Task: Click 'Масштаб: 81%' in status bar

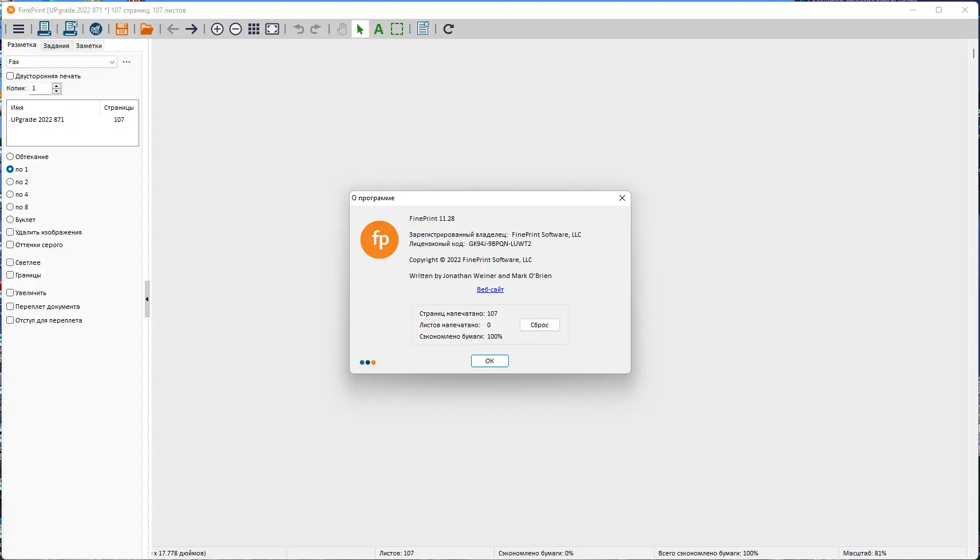Action: (864, 553)
